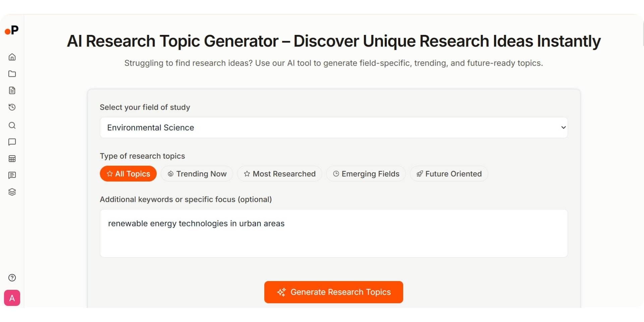Open the Projects folder icon
644x322 pixels.
coord(12,74)
